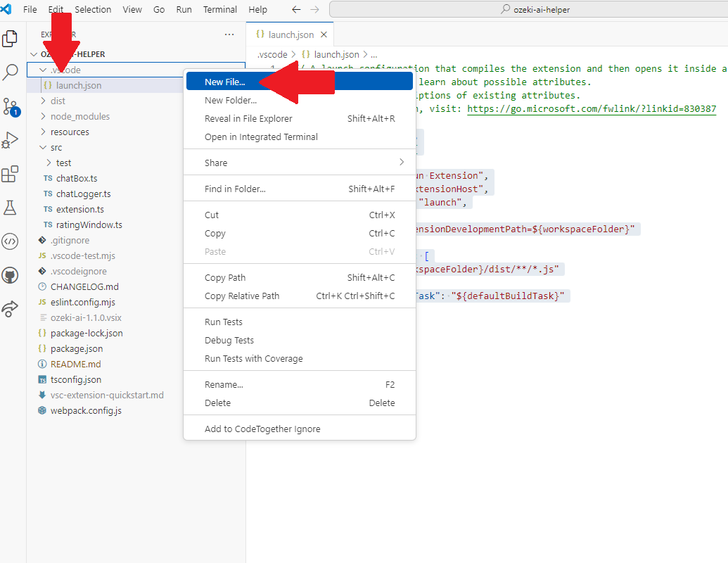Select Copy Relative Path option
This screenshot has height=563, width=728.
point(300,296)
